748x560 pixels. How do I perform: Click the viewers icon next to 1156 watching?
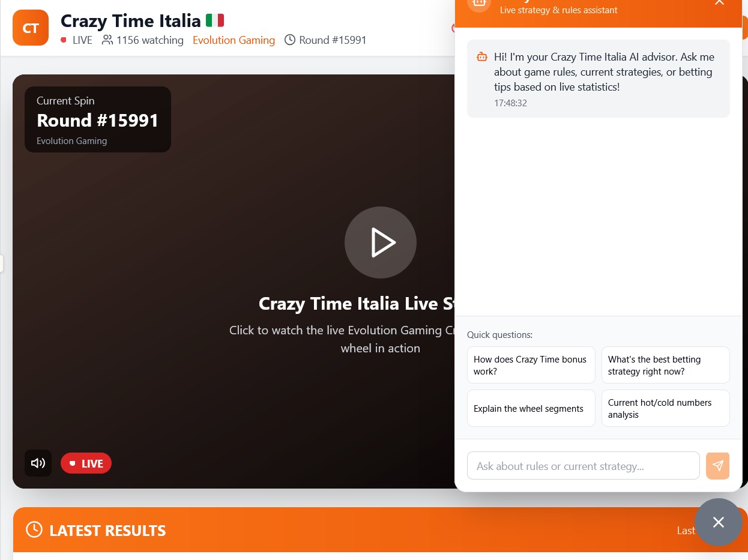(107, 40)
